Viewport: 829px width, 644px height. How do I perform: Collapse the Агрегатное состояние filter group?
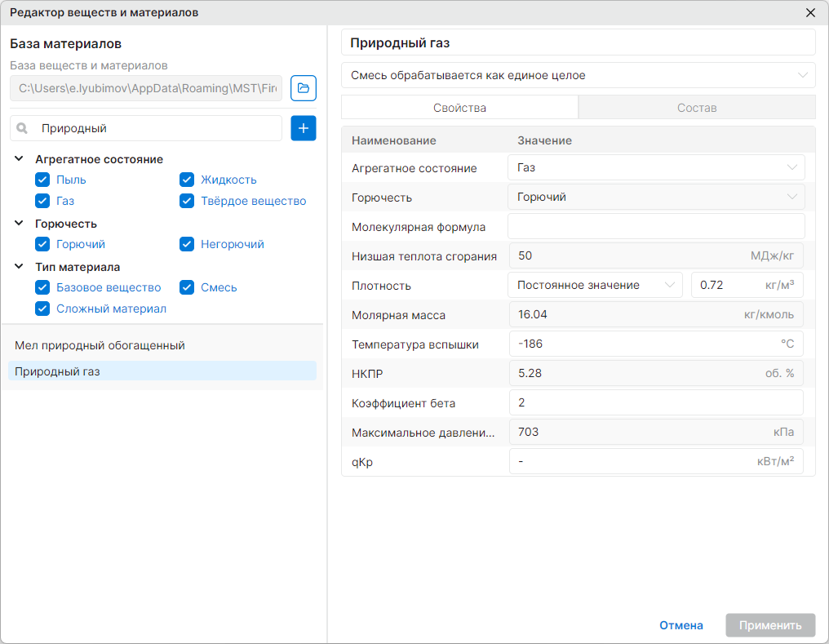tap(19, 158)
